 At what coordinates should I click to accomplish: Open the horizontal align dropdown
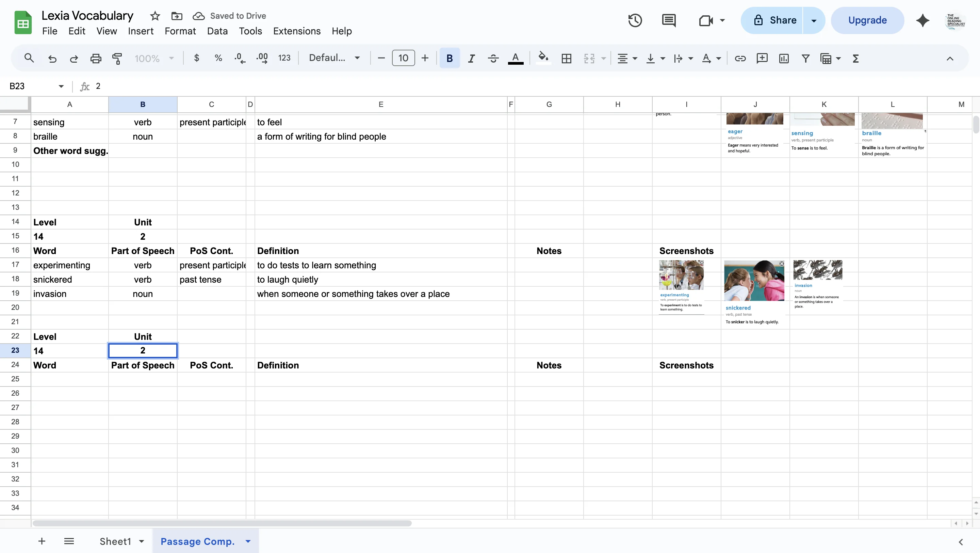click(x=627, y=58)
